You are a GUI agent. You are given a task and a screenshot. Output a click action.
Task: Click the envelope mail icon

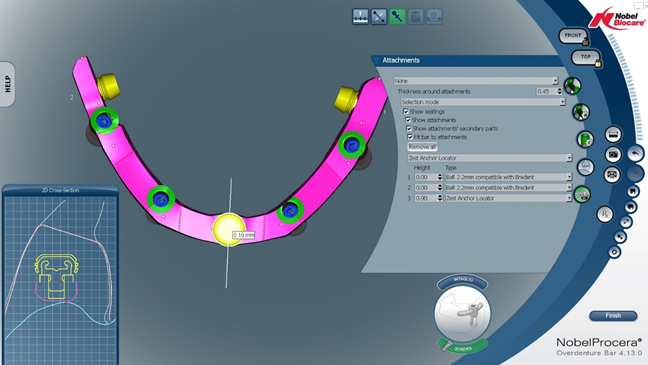[612, 174]
